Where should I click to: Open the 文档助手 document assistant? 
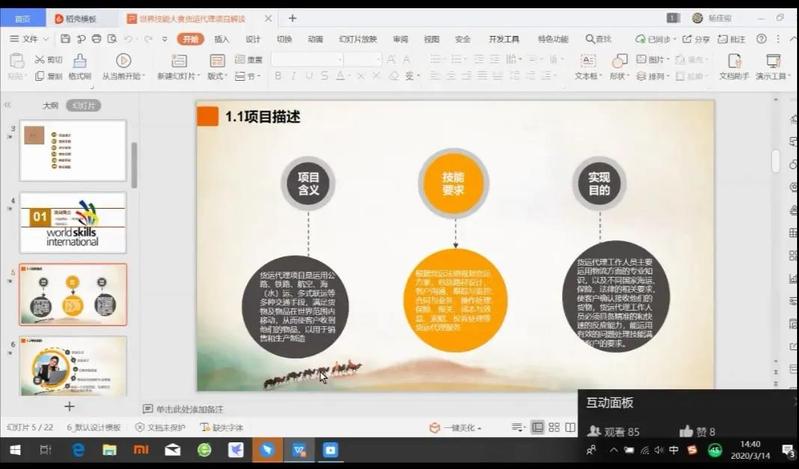click(x=734, y=60)
